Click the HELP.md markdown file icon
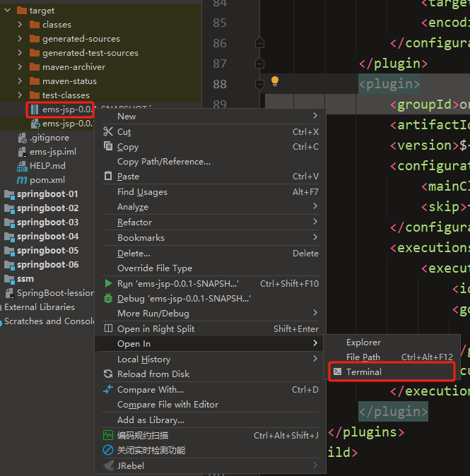 point(22,166)
